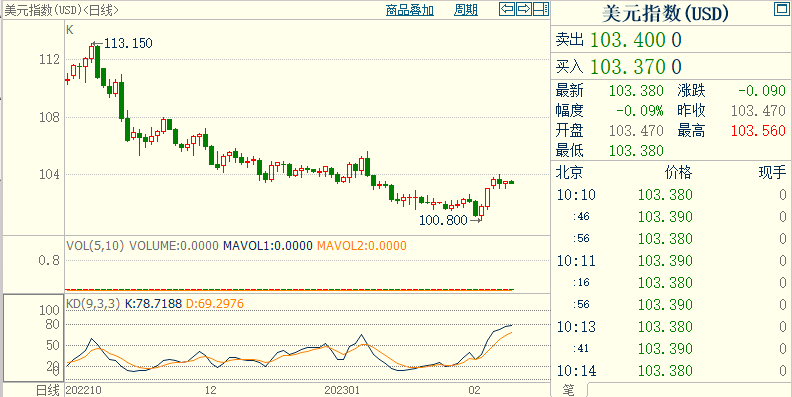The width and height of the screenshot is (792, 397).
Task: Click the 113.150 high price marker
Action: tap(128, 43)
